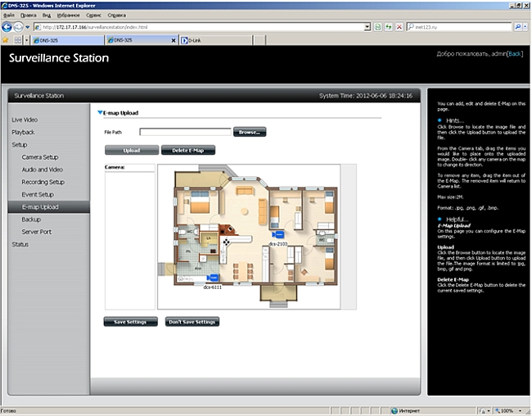Open the address bar dropdown arrow
This screenshot has height=416, width=532.
click(x=366, y=27)
